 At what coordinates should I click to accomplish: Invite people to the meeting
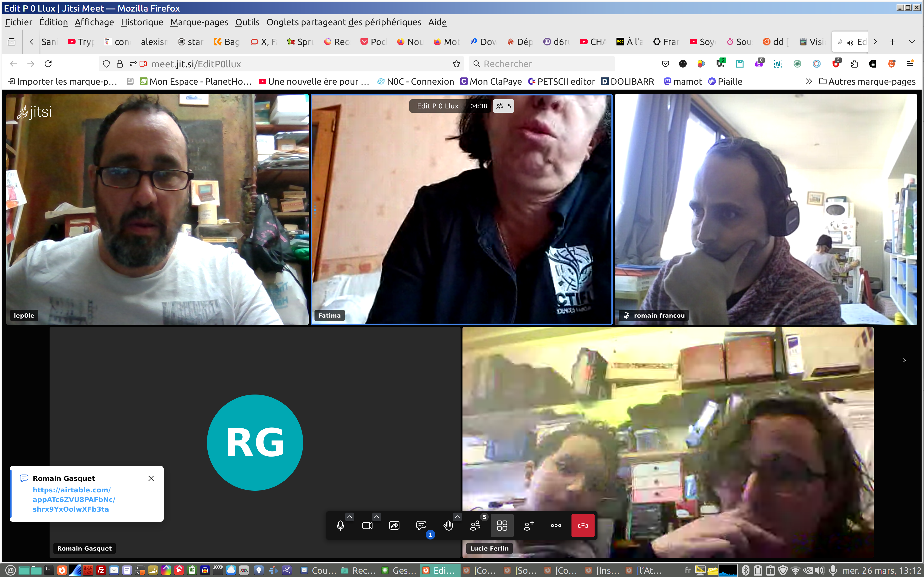529,526
